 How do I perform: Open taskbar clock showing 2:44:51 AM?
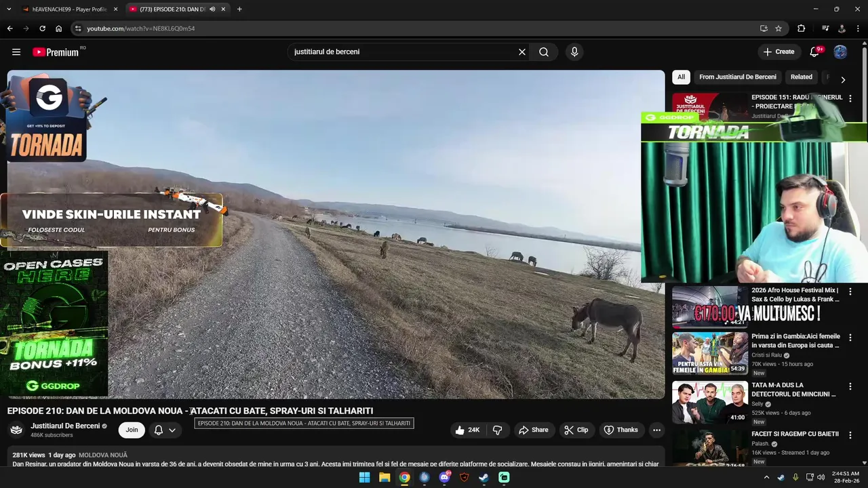pos(846,477)
